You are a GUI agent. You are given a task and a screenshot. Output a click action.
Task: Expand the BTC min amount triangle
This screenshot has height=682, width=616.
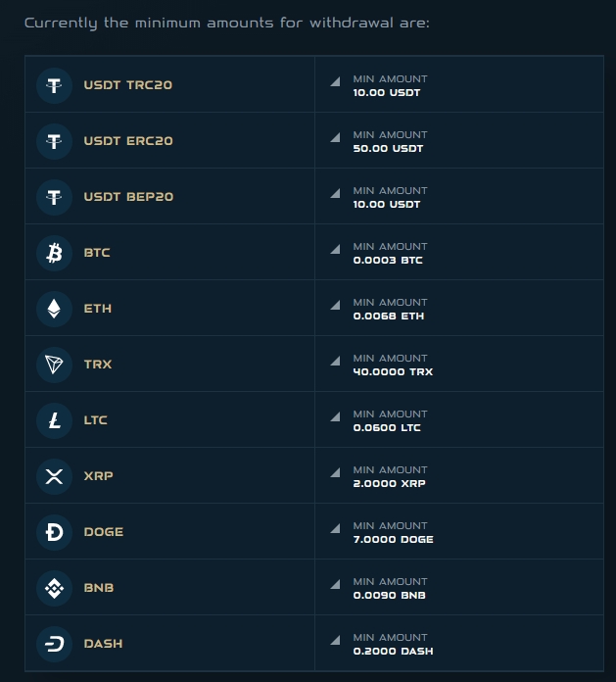[335, 248]
